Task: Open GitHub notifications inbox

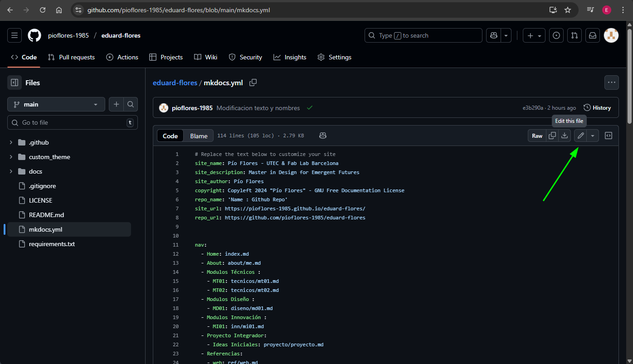Action: click(592, 35)
